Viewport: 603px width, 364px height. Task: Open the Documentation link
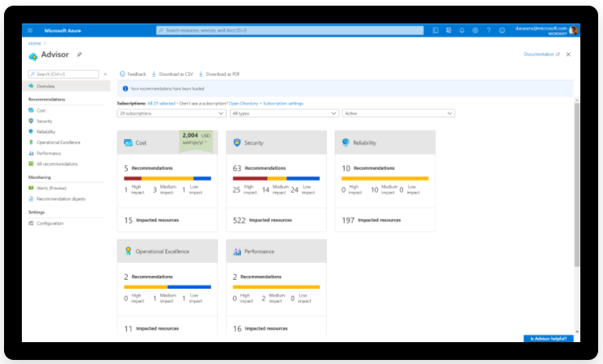click(540, 54)
